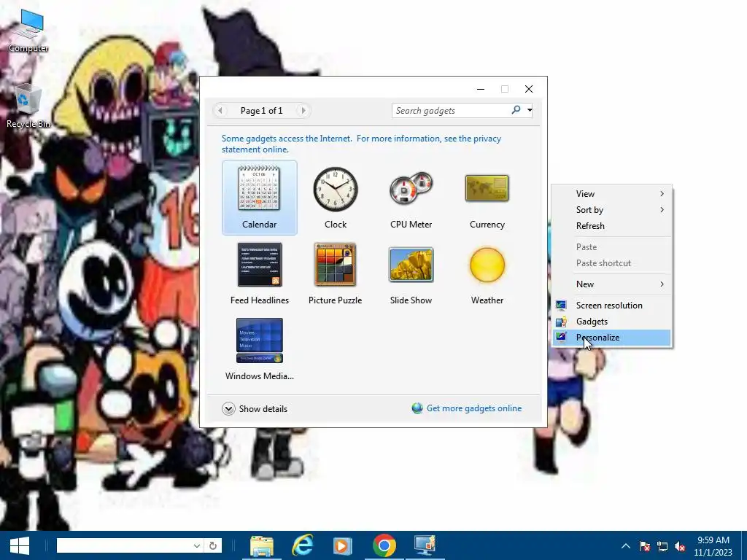This screenshot has height=560, width=747.
Task: Click the taskbar address input field
Action: [x=124, y=545]
